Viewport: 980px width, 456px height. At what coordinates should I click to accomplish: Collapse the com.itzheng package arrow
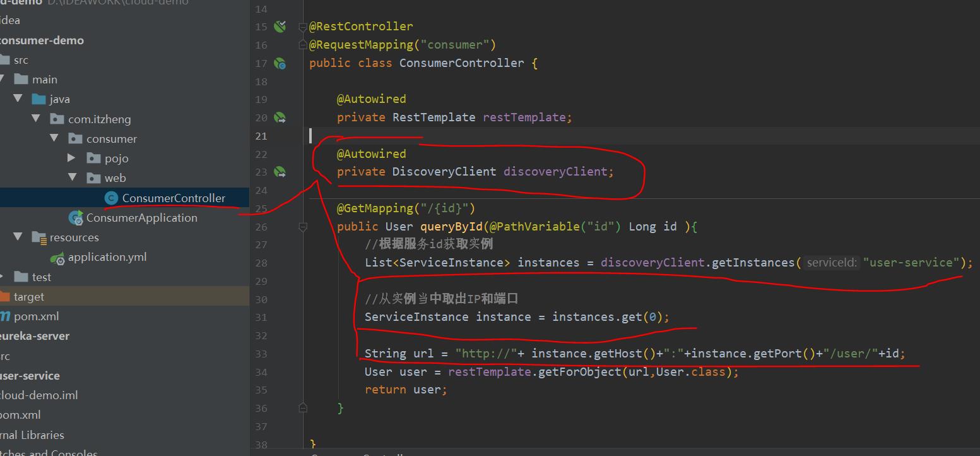(x=37, y=118)
